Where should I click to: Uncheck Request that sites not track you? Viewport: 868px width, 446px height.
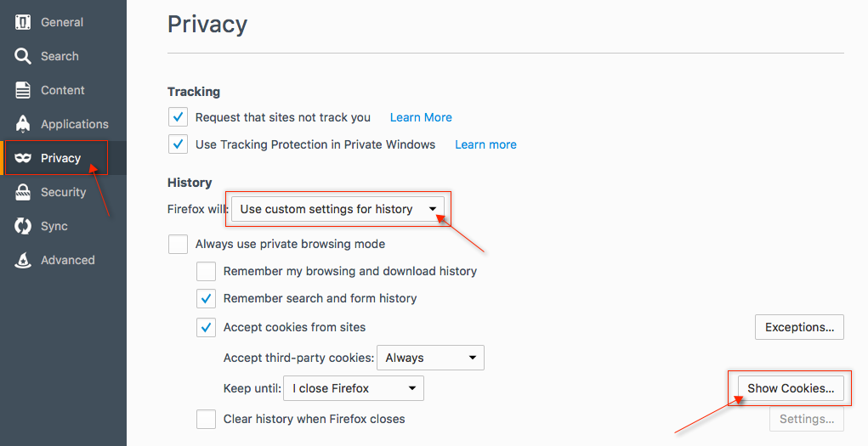178,117
